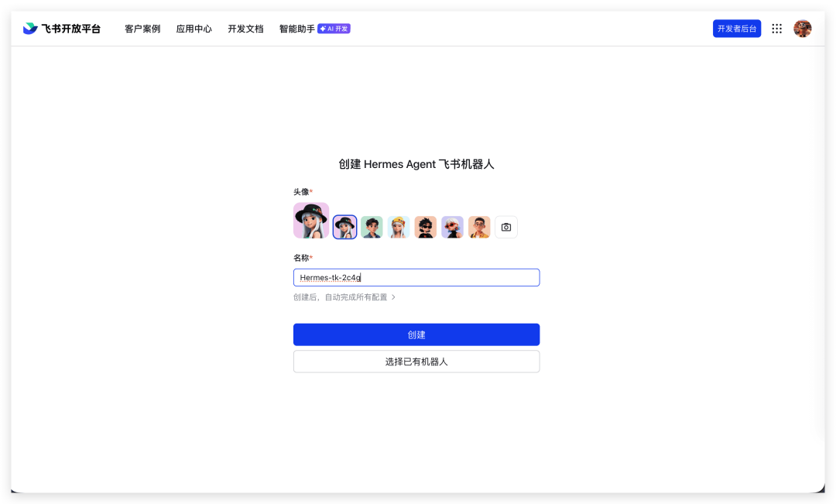This screenshot has width=836, height=504.
Task: Click 选择已有机器人 button
Action: tap(416, 362)
